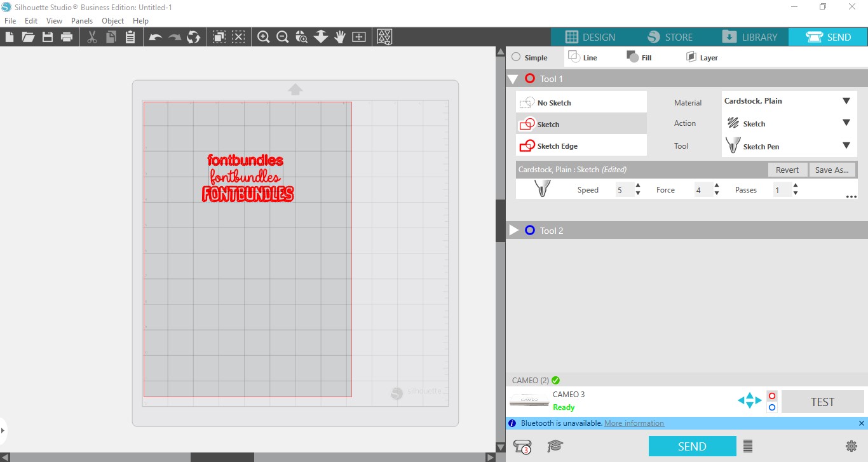Fit the page to the window
The width and height of the screenshot is (868, 462).
359,37
